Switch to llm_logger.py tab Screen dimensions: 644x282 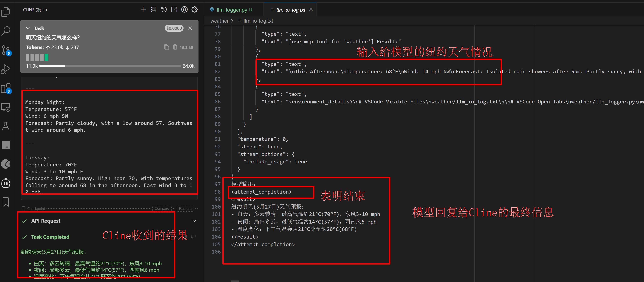pos(231,9)
